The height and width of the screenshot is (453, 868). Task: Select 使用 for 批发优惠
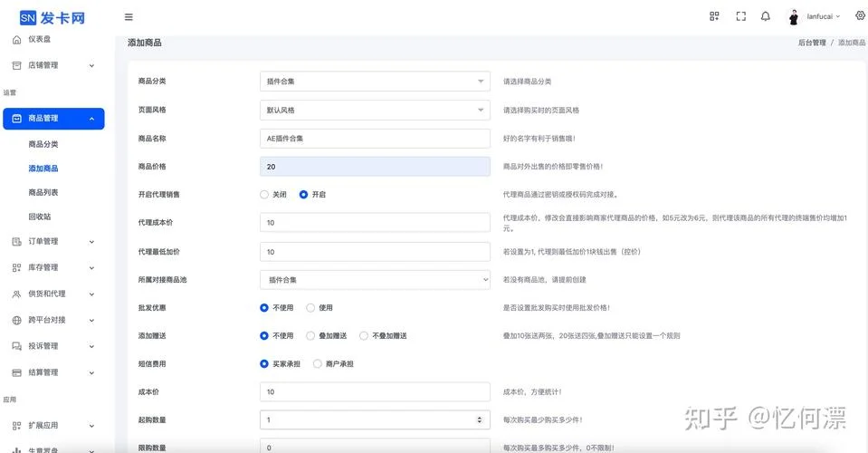click(x=310, y=307)
